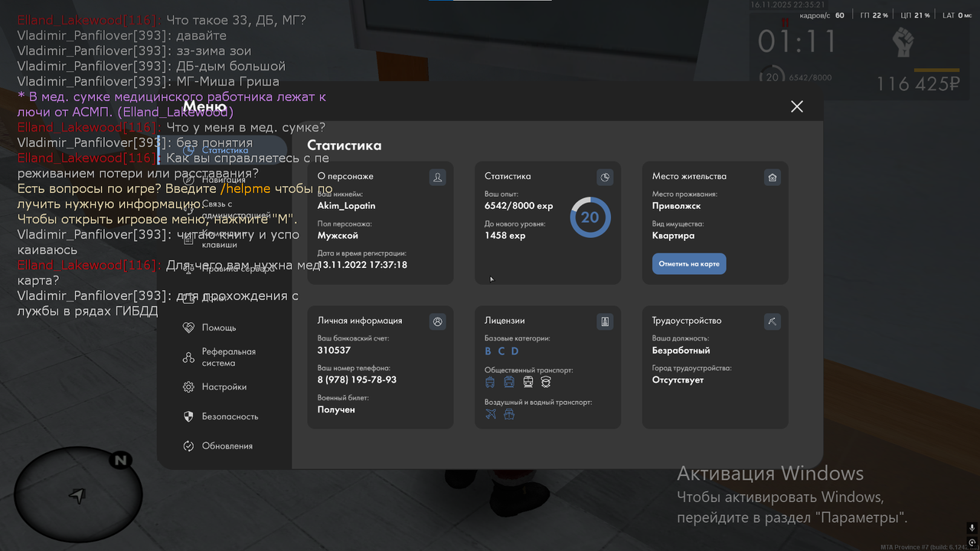Open Реферальная система section
980x551 pixels.
(228, 357)
